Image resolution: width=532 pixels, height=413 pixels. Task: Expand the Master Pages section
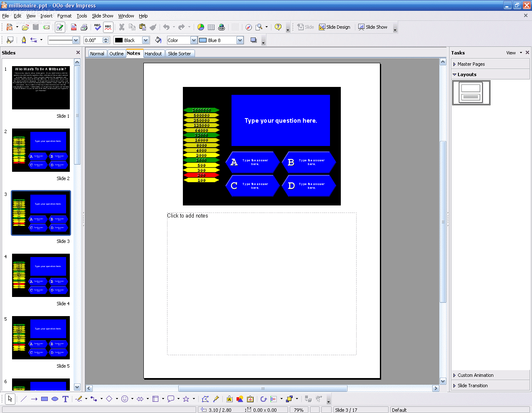[490, 64]
